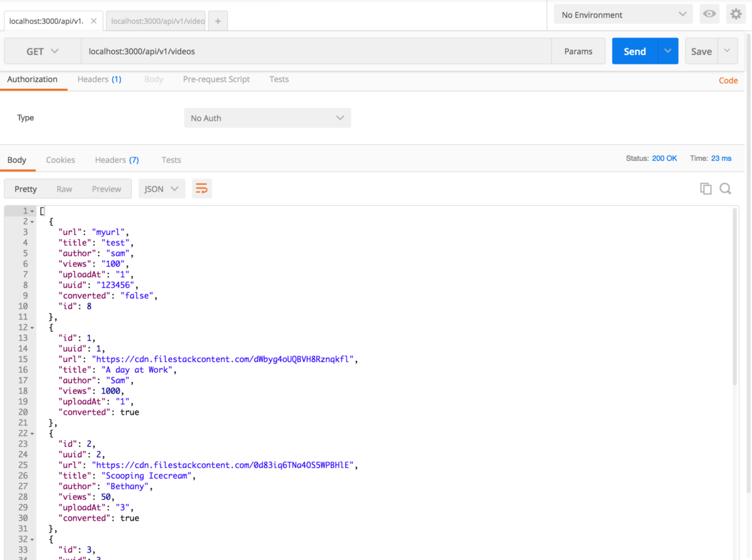Expand the Send button options arrow
The height and width of the screenshot is (560, 752).
click(x=667, y=51)
